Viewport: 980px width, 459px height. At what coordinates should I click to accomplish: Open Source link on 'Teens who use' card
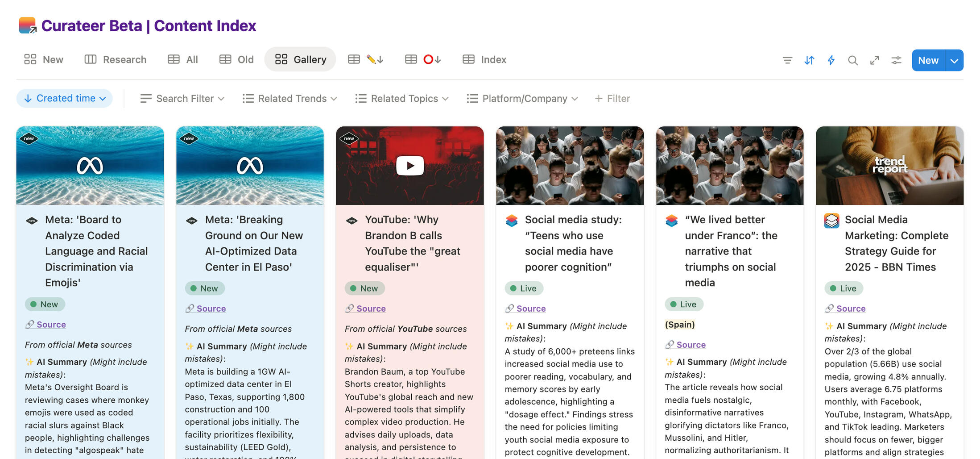point(525,309)
